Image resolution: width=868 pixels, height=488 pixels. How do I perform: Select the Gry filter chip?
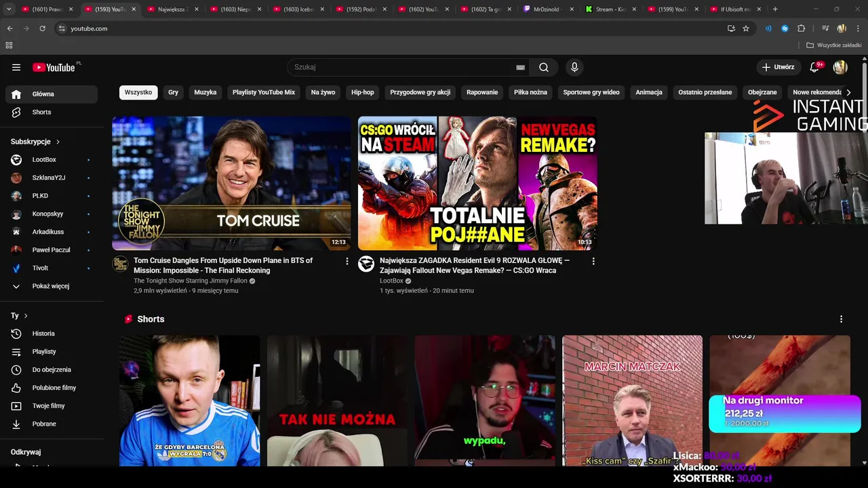[x=174, y=92]
